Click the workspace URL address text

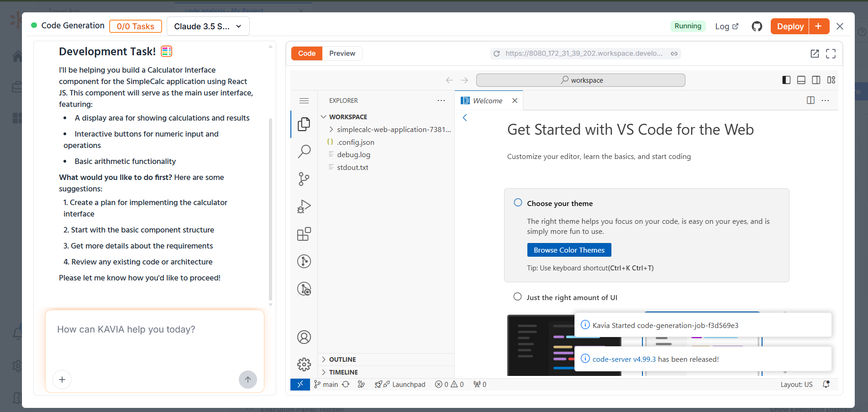point(584,53)
